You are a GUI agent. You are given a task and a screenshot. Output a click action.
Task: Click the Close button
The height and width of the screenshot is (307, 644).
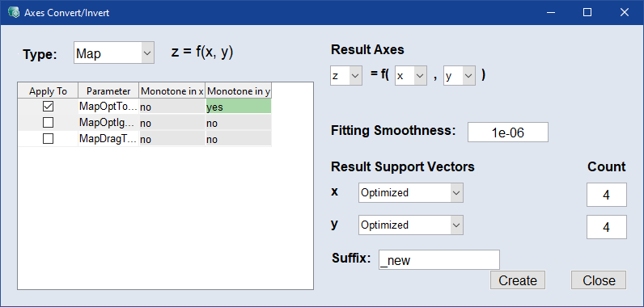599,280
